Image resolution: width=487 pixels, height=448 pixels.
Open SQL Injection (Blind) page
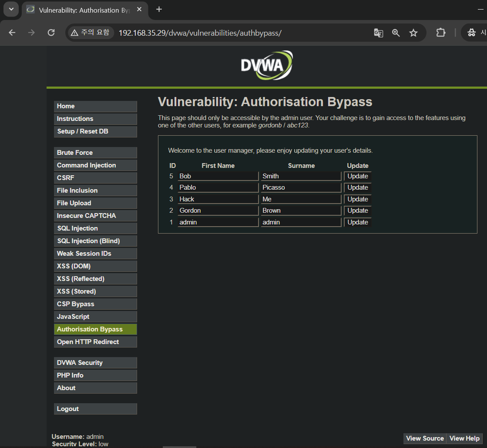(x=95, y=241)
